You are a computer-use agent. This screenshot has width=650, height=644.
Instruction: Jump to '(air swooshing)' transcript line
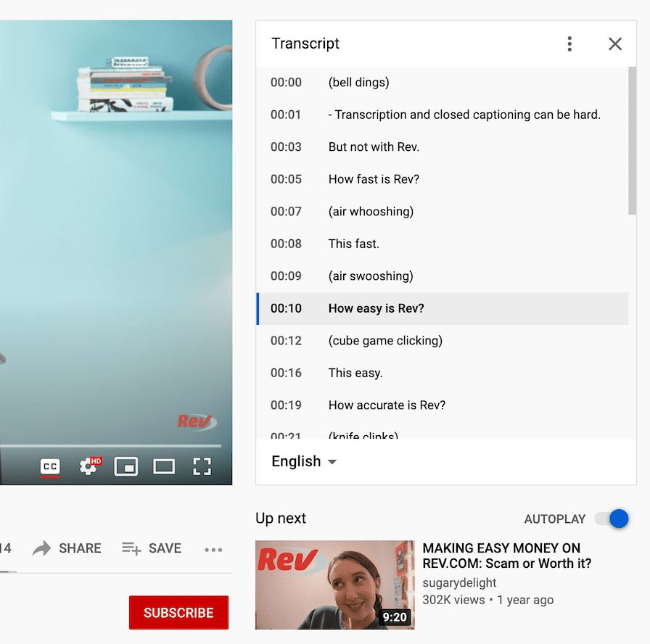tap(443, 276)
